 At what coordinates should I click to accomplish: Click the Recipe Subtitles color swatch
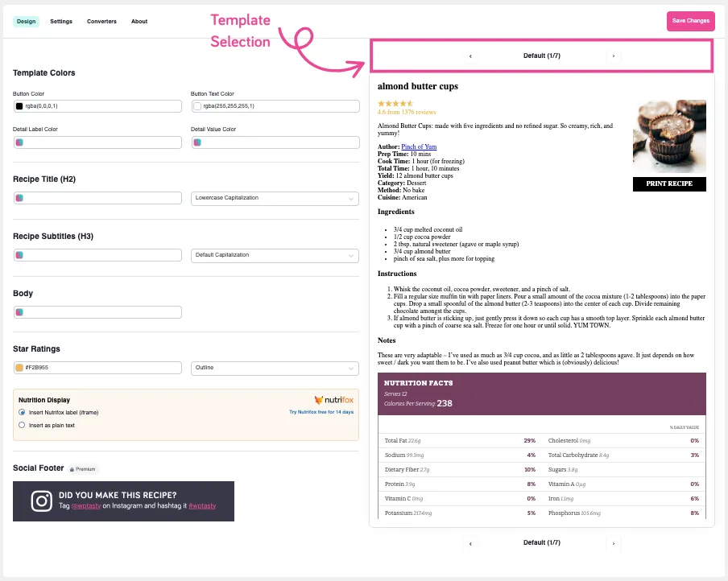[19, 255]
